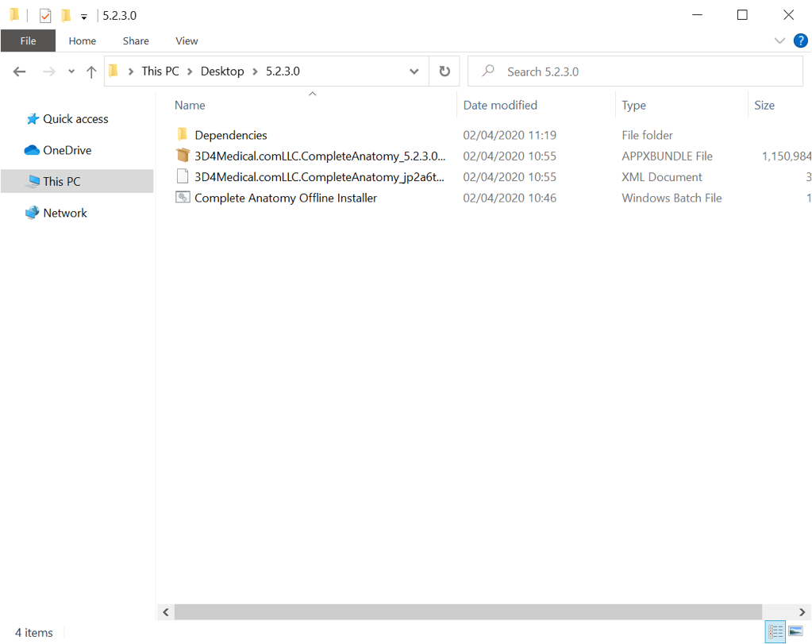
Task: Switch to Large icons view layout
Action: [x=796, y=631]
